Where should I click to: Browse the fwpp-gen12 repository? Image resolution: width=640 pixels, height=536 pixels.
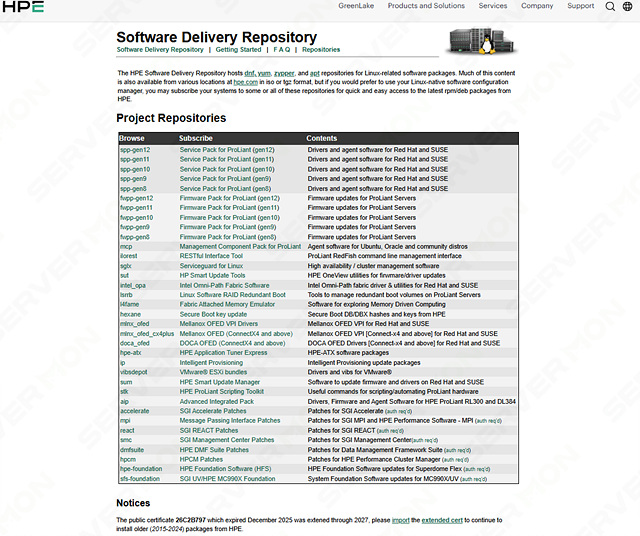(x=137, y=198)
